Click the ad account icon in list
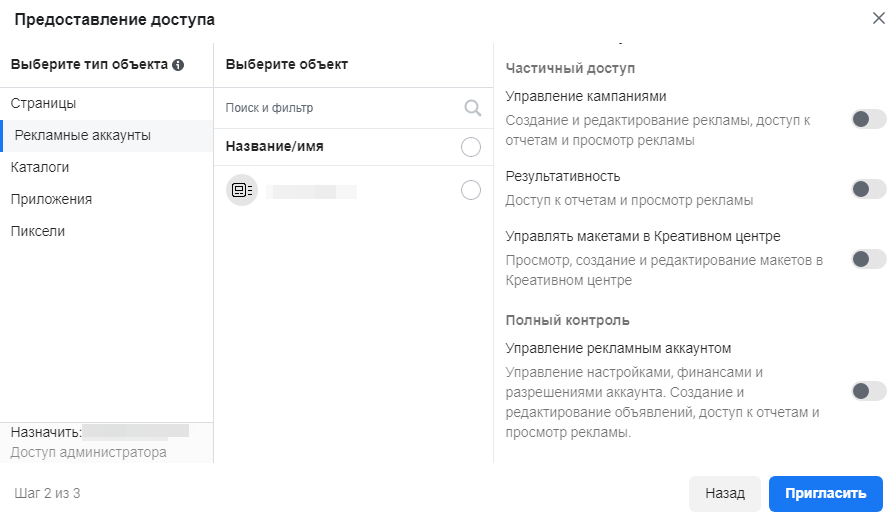The image size is (894, 521). click(242, 190)
